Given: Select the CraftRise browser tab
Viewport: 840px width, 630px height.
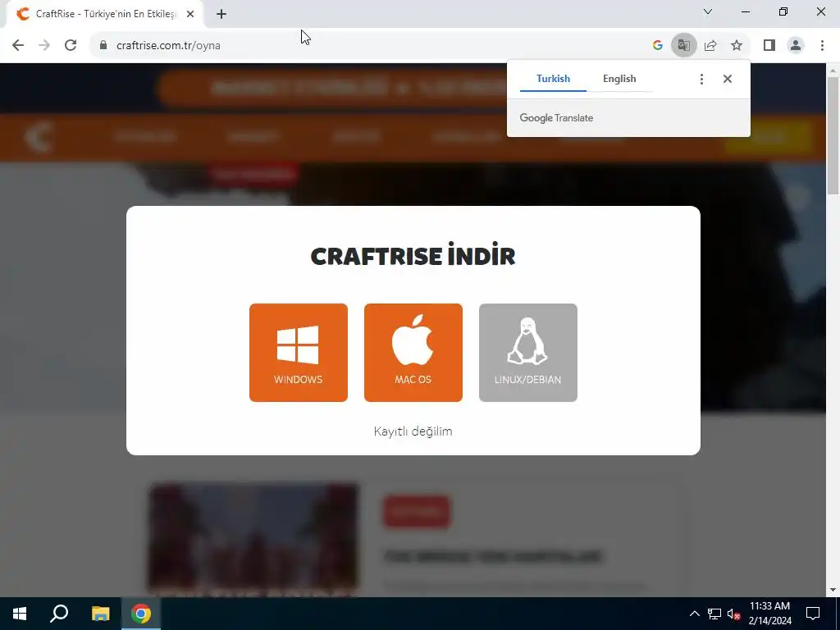Looking at the screenshot, I should [x=104, y=14].
